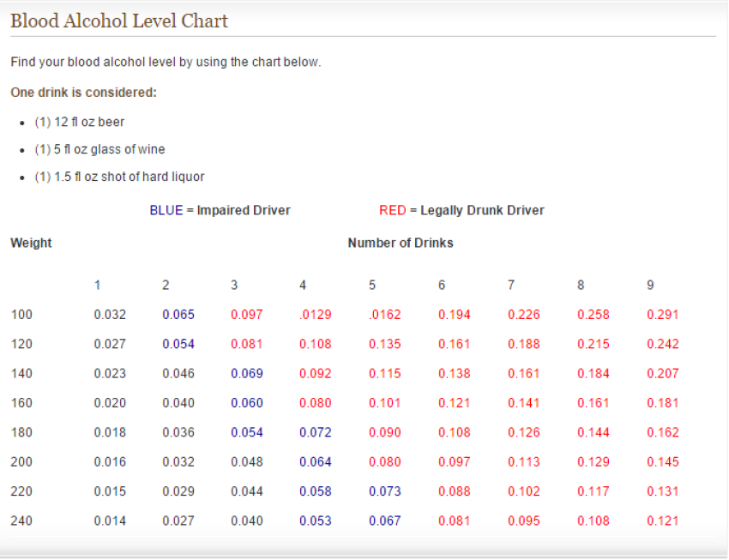The height and width of the screenshot is (560, 729).
Task: Click the horizontal scrollbar at the page bottom
Action: [364, 554]
